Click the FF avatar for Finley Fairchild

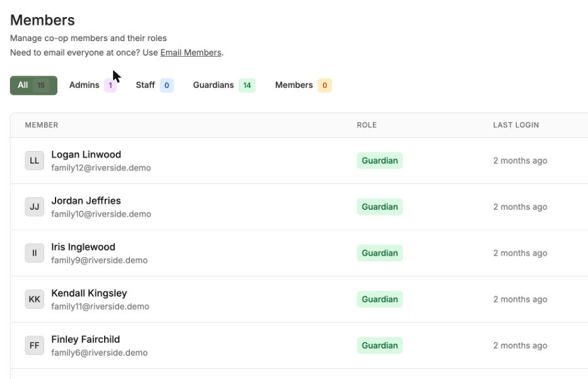tap(35, 346)
